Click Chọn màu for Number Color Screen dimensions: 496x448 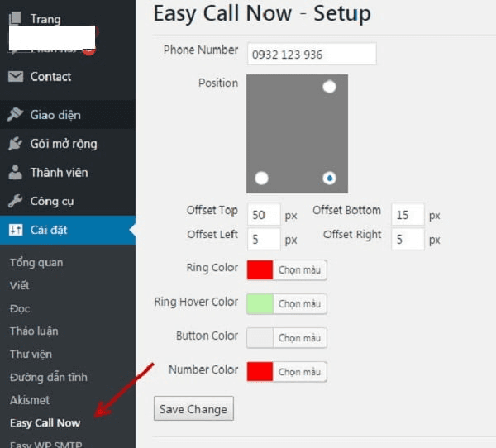pyautogui.click(x=299, y=371)
